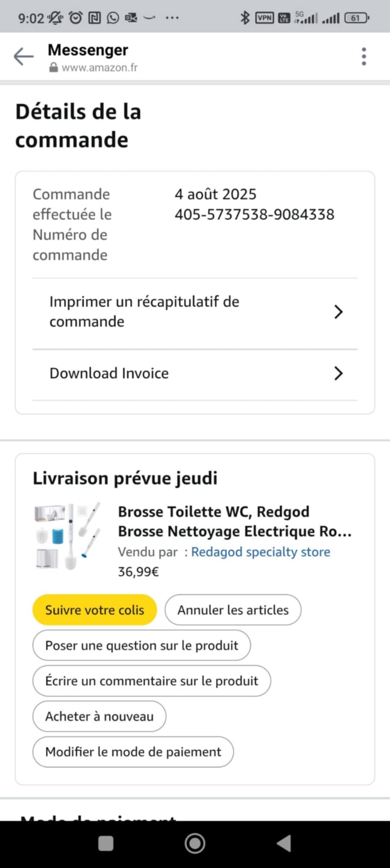Tap the Android home button
Image resolution: width=390 pixels, height=868 pixels.
pos(195,843)
